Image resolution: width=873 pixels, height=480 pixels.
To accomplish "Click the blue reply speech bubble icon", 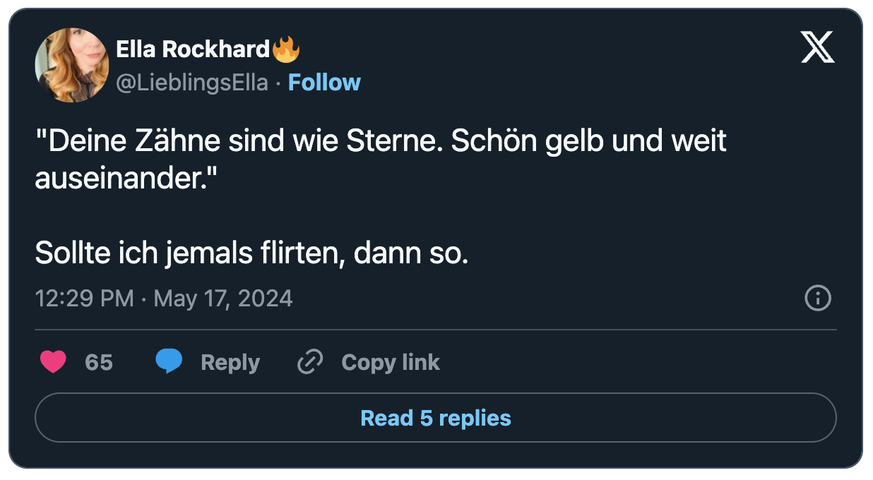I will click(169, 362).
